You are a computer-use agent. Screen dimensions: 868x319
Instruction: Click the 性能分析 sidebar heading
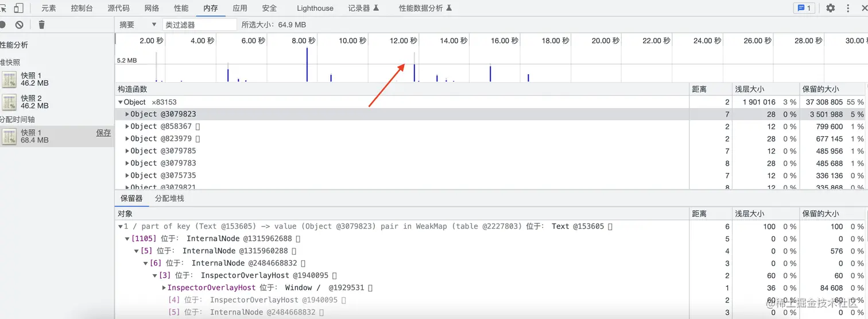coord(14,45)
